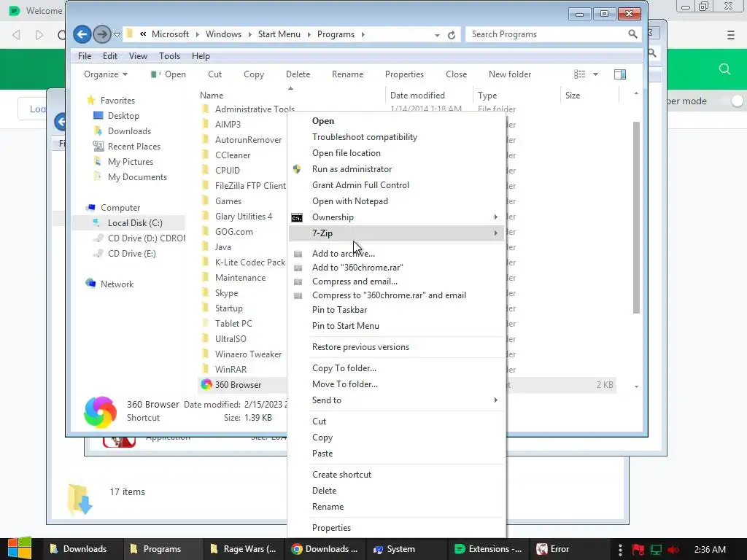Click the search magnifier in Search Programs
Viewport: 747px width, 560px height.
tap(632, 34)
